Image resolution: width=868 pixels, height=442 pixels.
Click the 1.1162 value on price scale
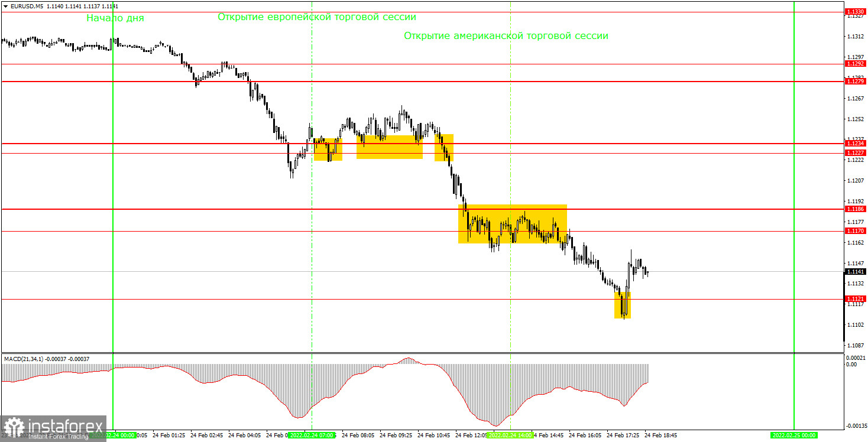(854, 242)
